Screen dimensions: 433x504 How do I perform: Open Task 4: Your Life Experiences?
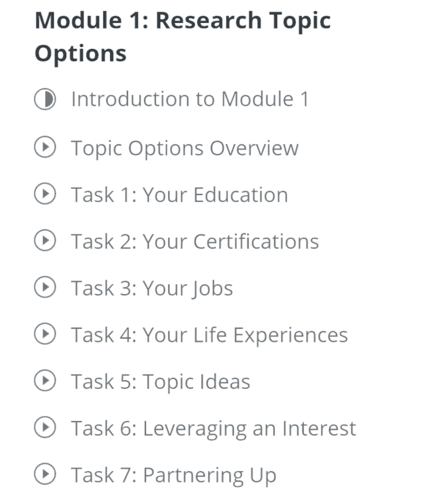209,335
